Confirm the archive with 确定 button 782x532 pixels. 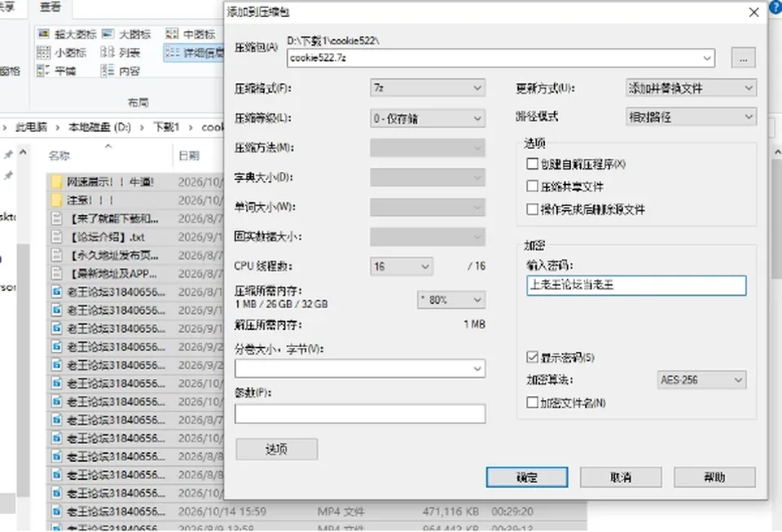pos(527,477)
